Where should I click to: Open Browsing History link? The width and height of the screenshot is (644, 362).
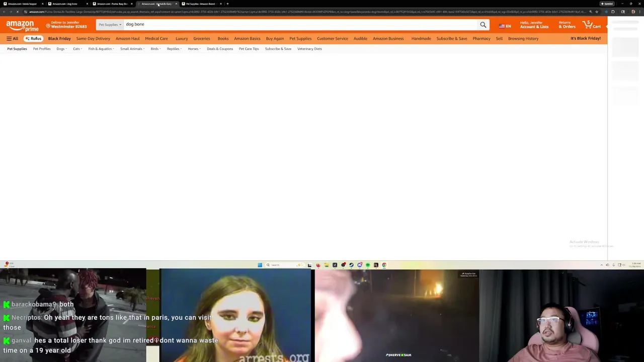(x=523, y=39)
